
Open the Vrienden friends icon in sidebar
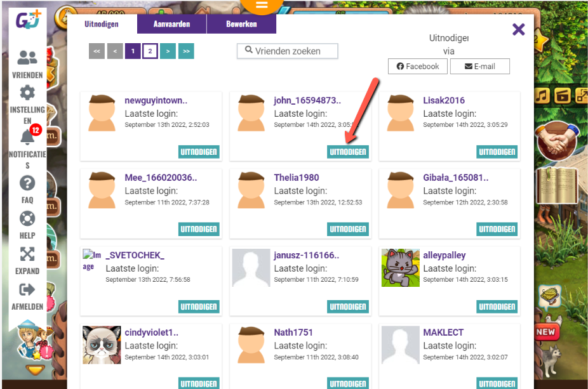point(27,58)
